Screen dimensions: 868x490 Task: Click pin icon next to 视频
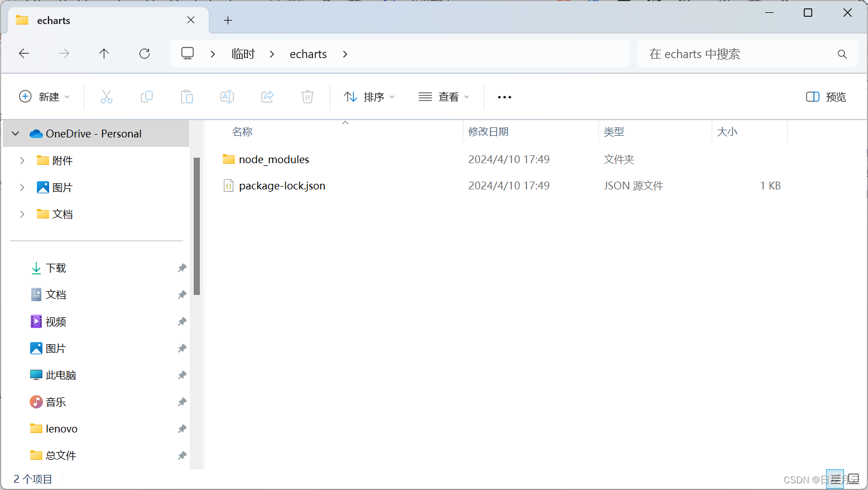click(x=182, y=322)
